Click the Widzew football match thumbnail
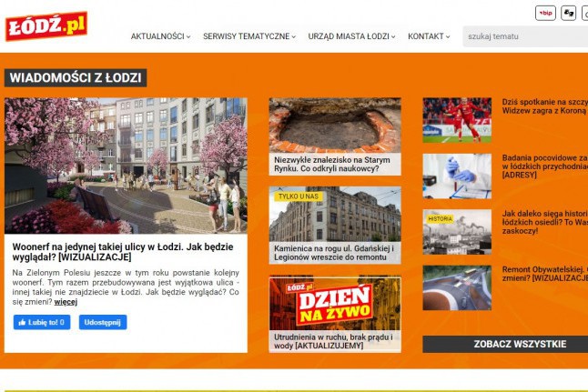Viewport: 588px width, 392px height. 456,120
